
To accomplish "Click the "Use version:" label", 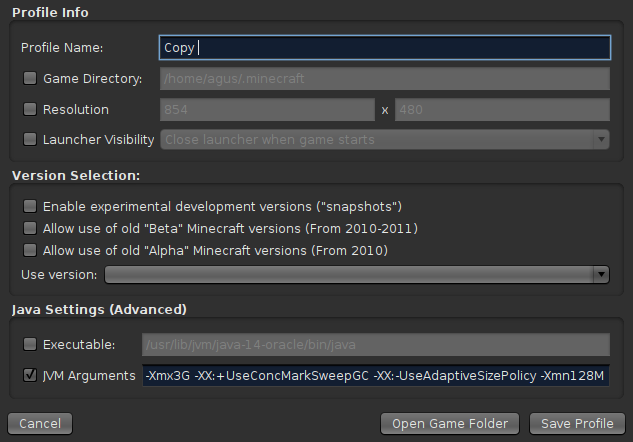I will tap(59, 274).
